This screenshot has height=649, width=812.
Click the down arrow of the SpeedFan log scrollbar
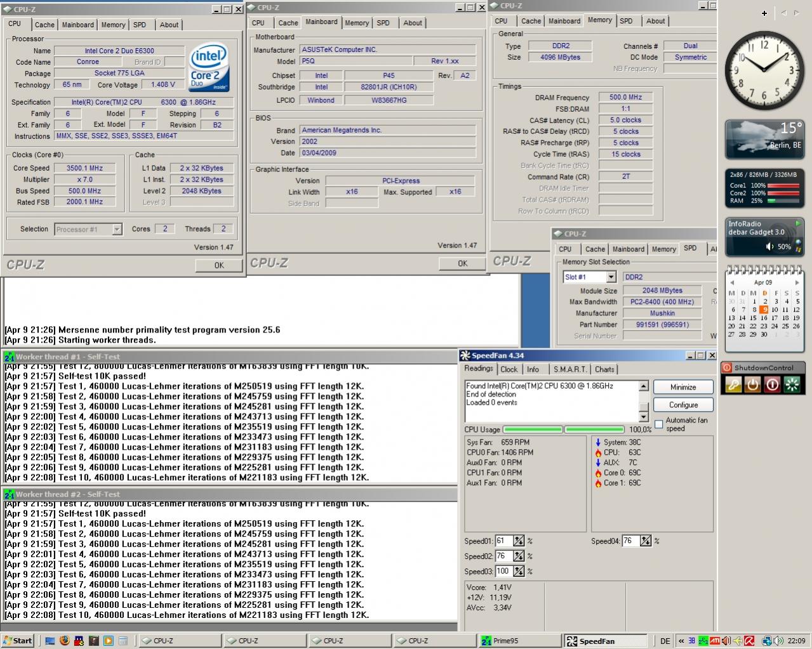tap(643, 417)
